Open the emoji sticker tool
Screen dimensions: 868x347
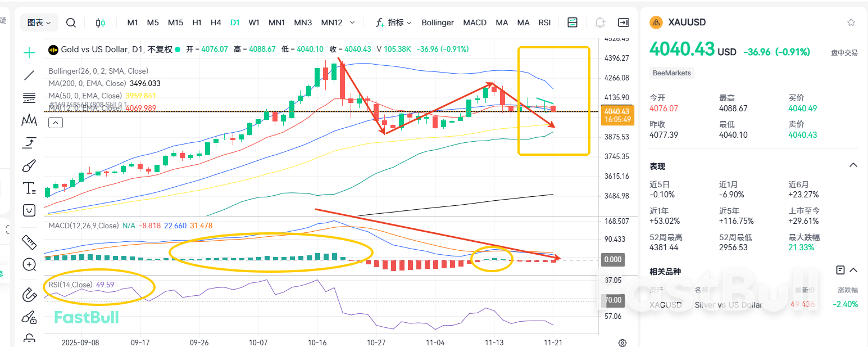[29, 210]
